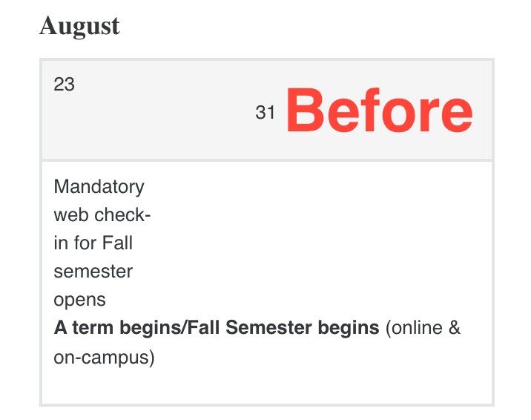The image size is (531, 420).
Task: Click the standalone word semester
Action: coord(93,272)
